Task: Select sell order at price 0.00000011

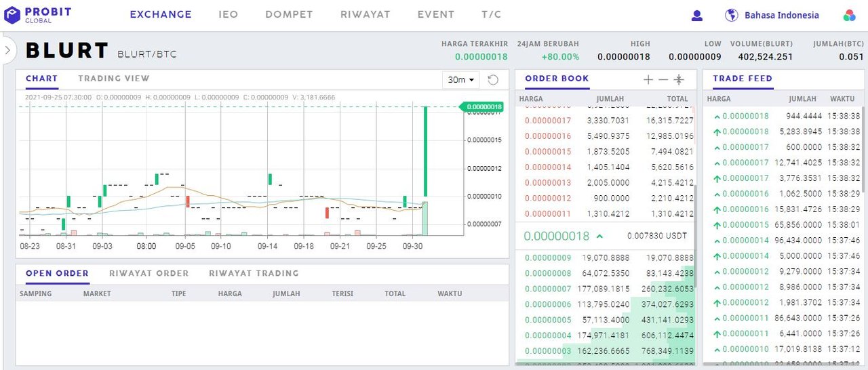Action: (605, 214)
